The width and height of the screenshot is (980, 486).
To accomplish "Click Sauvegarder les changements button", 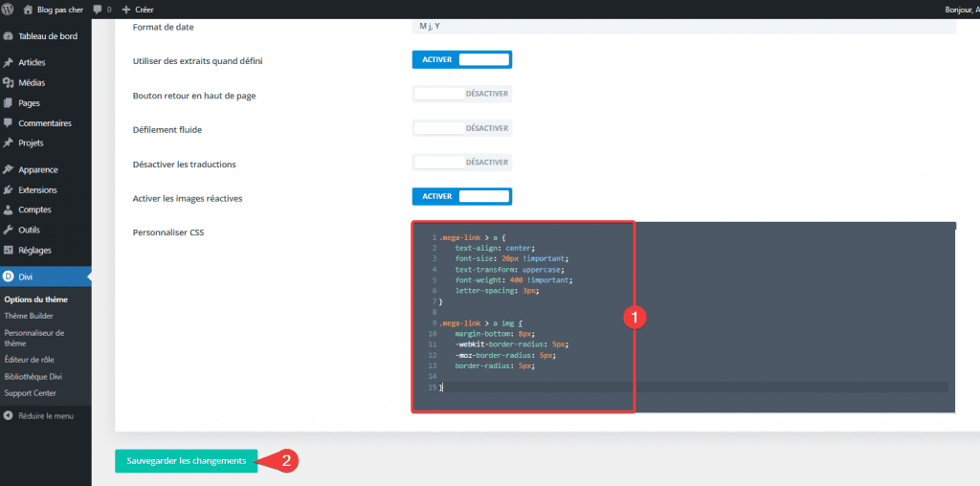I will click(x=186, y=460).
